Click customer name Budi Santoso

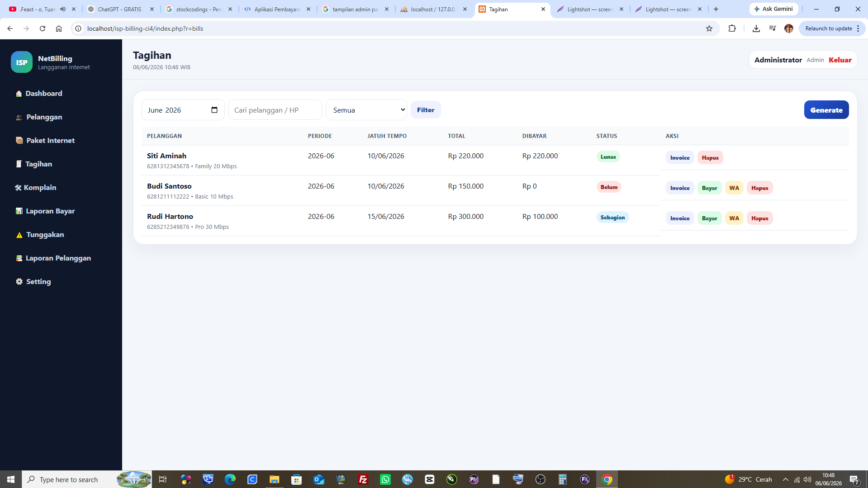pos(169,186)
